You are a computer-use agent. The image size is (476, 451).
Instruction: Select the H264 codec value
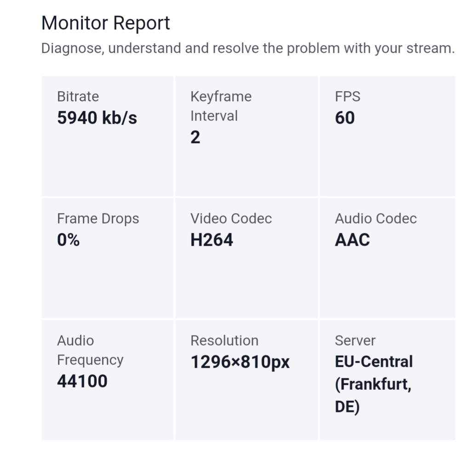212,240
